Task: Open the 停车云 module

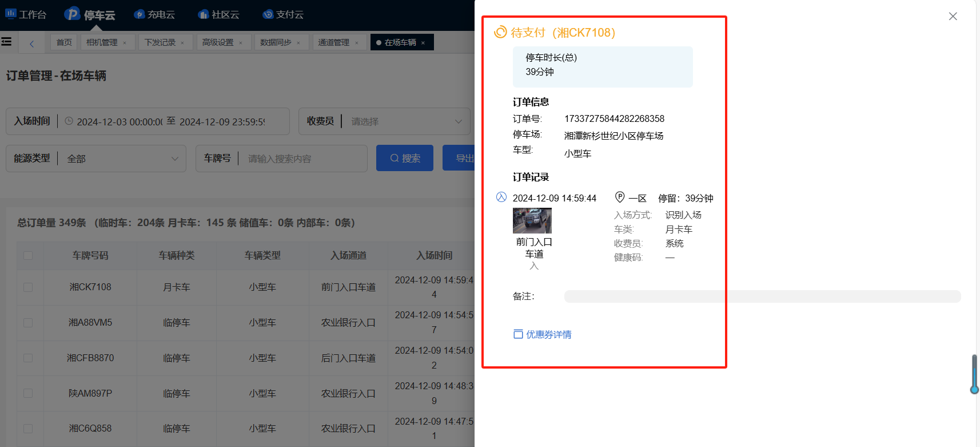Action: pos(90,14)
